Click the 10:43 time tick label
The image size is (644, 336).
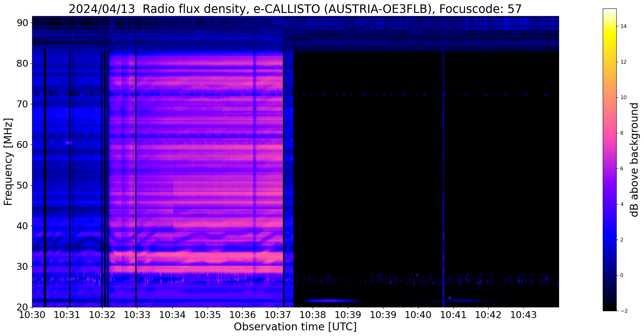[524, 315]
